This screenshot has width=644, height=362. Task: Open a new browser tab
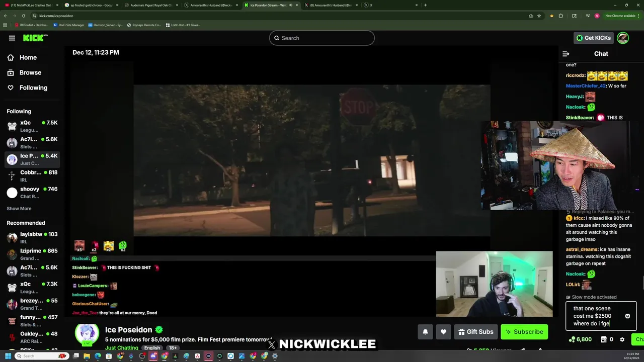tap(426, 5)
